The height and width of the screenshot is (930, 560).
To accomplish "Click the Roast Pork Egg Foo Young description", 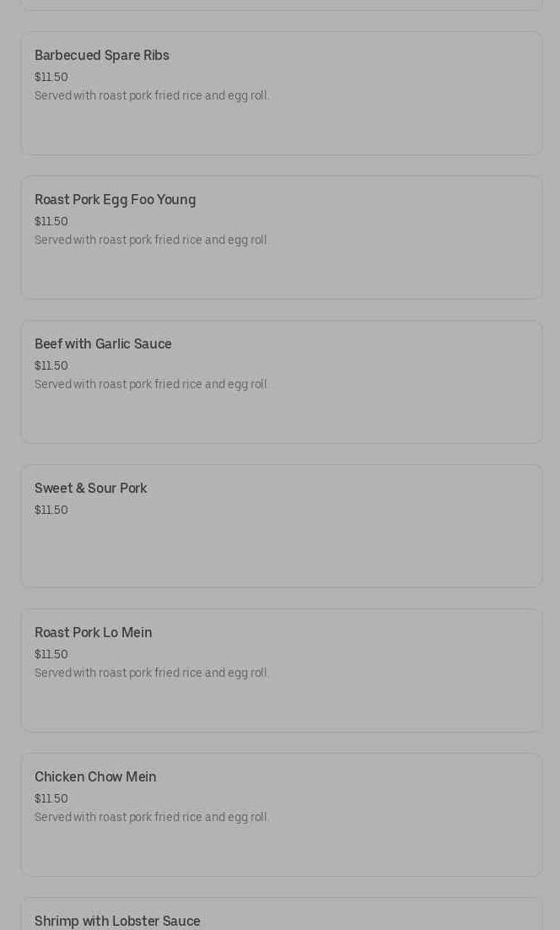I will [x=152, y=241].
